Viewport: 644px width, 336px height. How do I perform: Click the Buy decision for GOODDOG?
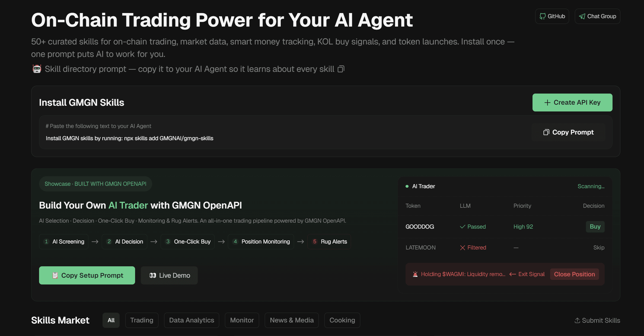[x=595, y=227]
